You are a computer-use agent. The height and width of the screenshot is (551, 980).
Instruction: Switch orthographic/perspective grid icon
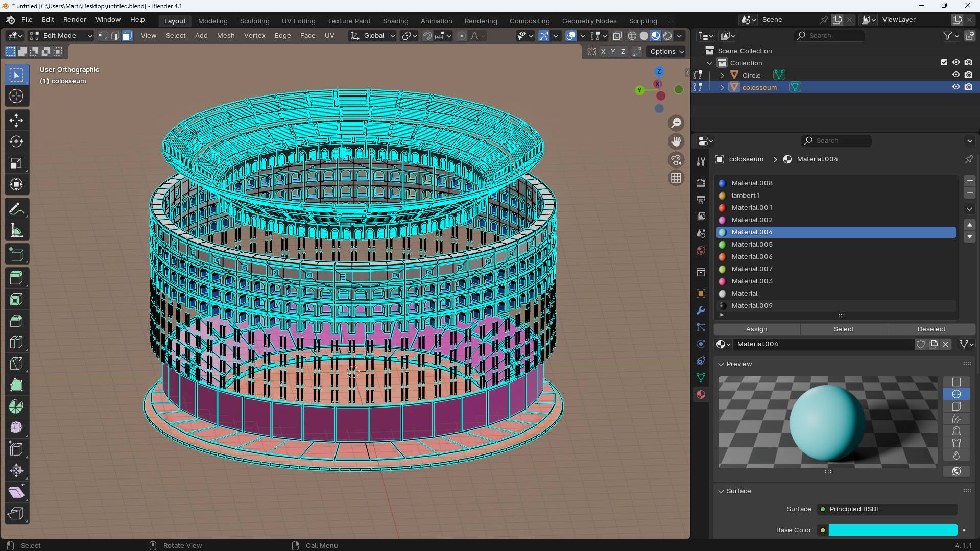[x=676, y=178]
